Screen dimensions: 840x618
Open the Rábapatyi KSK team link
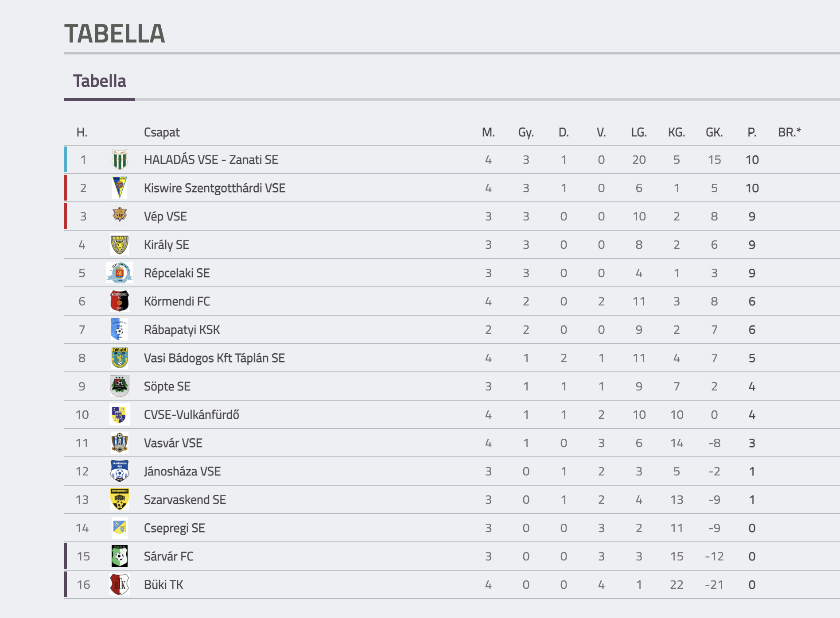[182, 330]
